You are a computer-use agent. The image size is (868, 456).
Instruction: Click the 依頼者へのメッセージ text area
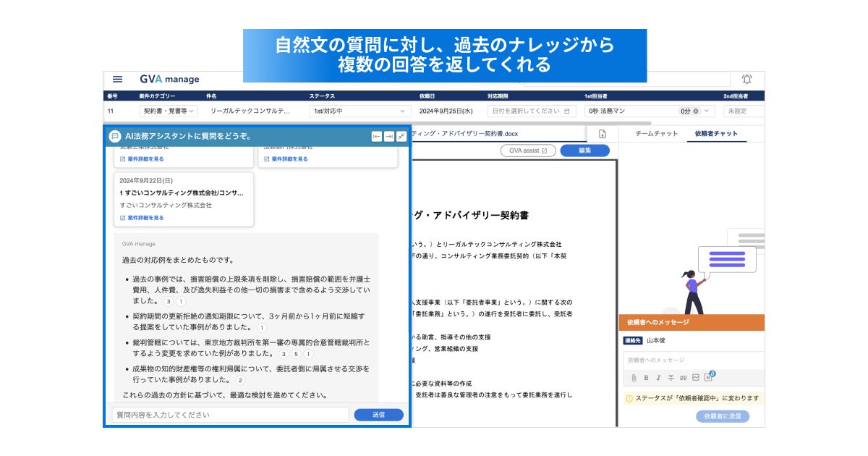(x=694, y=360)
